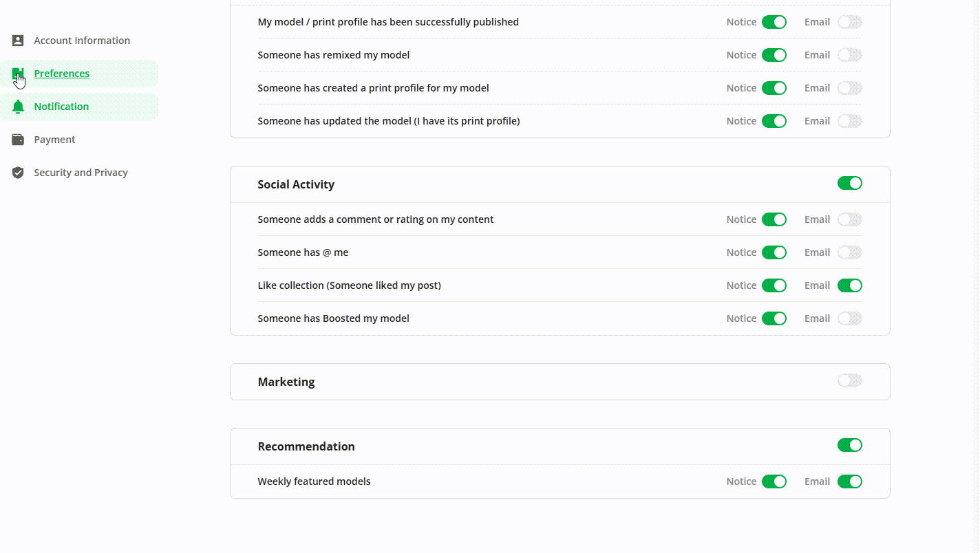This screenshot has width=980, height=553.
Task: Enable Email for comment or rating on content
Action: tap(849, 219)
